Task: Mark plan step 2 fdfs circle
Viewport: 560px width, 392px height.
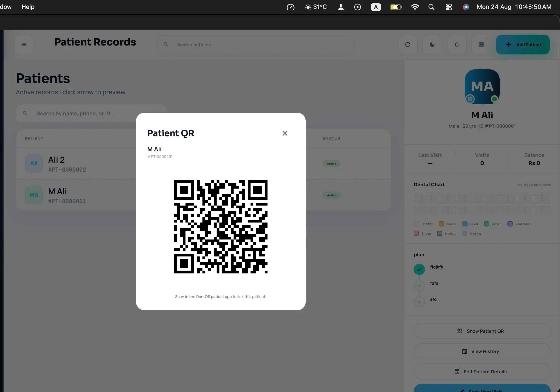Action: pos(419,286)
